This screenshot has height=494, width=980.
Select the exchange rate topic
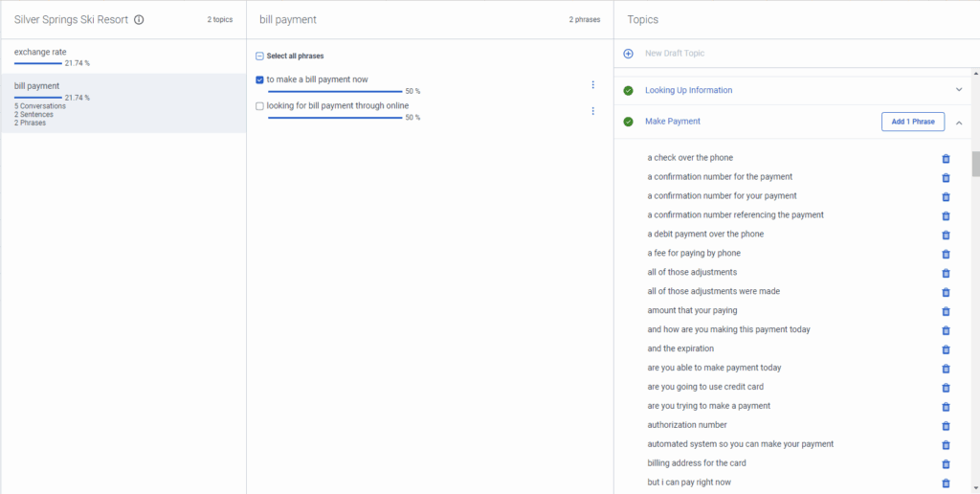click(40, 53)
